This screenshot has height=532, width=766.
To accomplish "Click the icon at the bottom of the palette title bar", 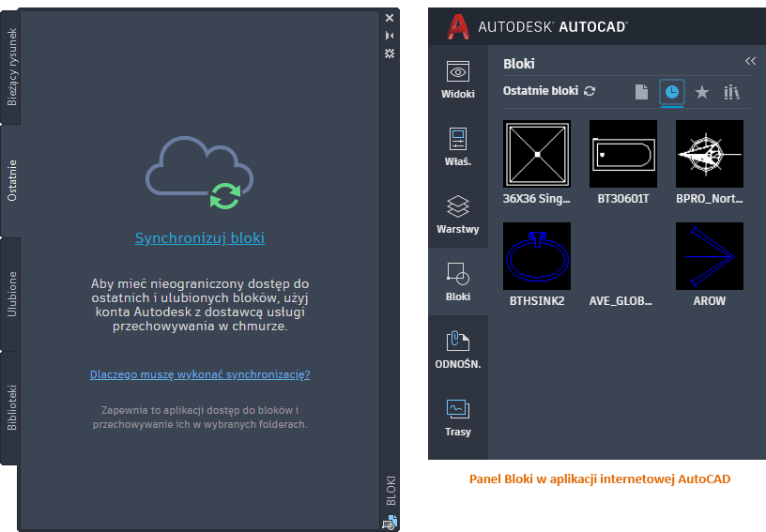I will 390,523.
